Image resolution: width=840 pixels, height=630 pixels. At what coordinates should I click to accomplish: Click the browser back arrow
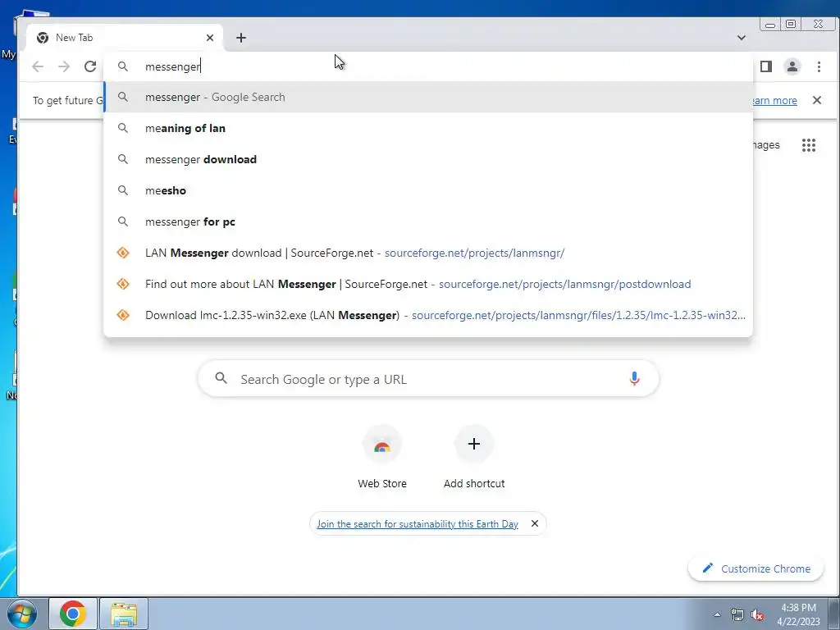[x=38, y=66]
